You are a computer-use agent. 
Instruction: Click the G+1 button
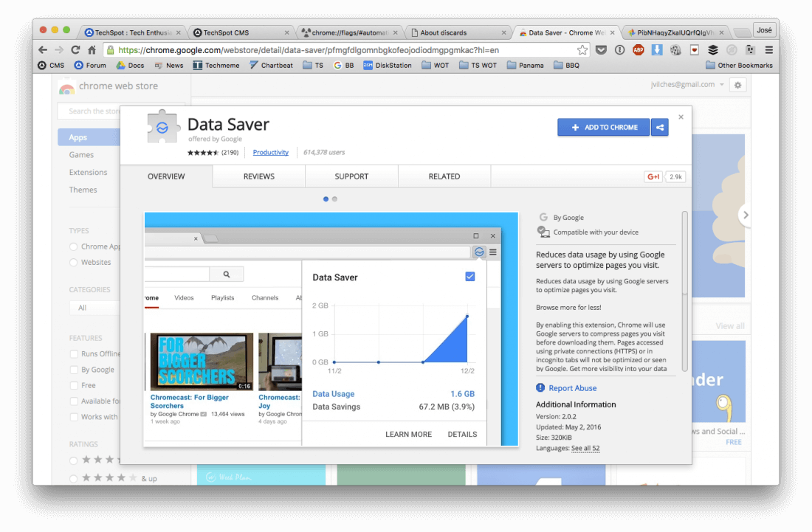pyautogui.click(x=653, y=176)
